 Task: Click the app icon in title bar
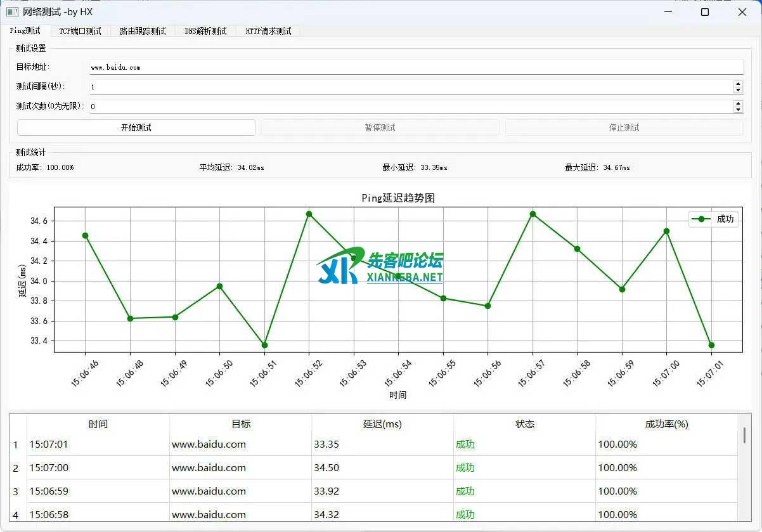(12, 11)
